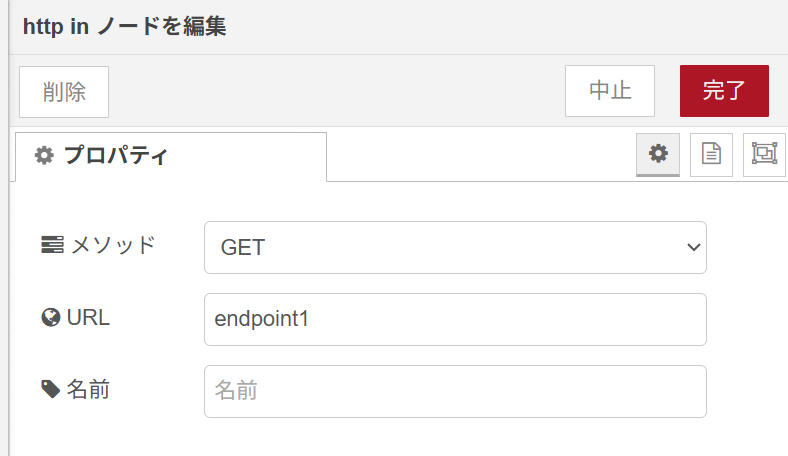788x456 pixels.
Task: Click the gear icon in プロパティ tab
Action: [x=44, y=156]
